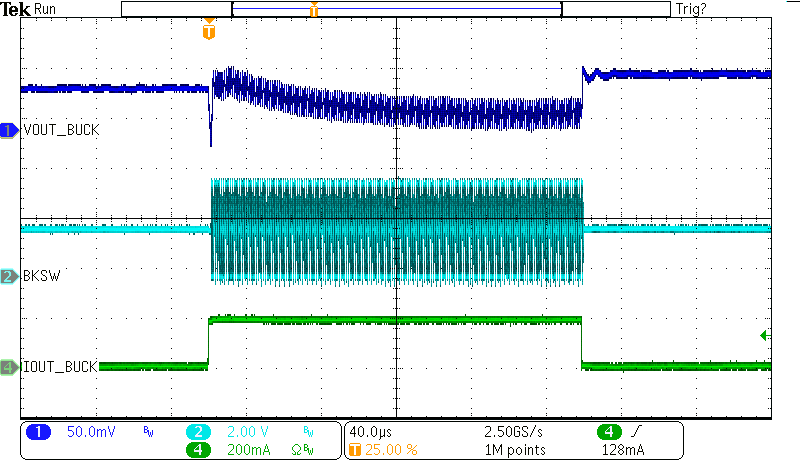Viewport: 800px width, 461px height.
Task: Click the orange trigger position marker on graticule
Action: pos(208,32)
